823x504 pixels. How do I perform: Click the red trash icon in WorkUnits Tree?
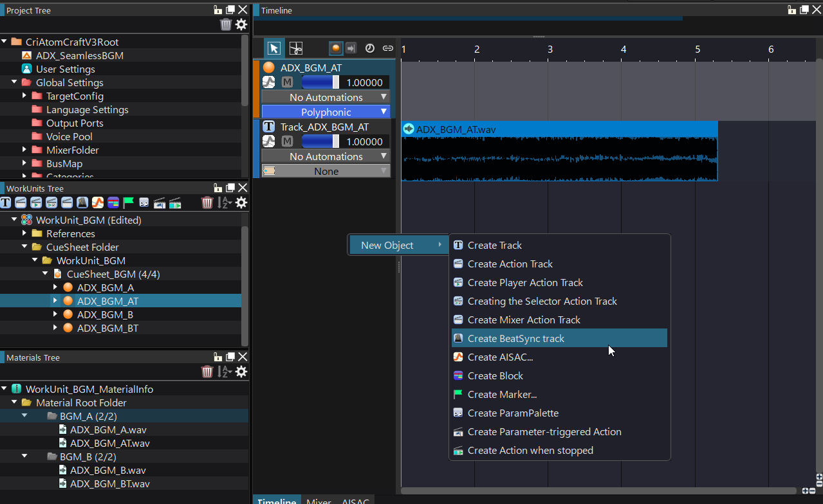pos(207,203)
